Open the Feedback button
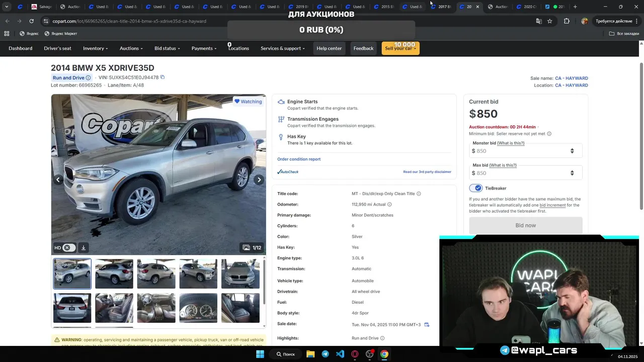The width and height of the screenshot is (644, 362). click(363, 48)
